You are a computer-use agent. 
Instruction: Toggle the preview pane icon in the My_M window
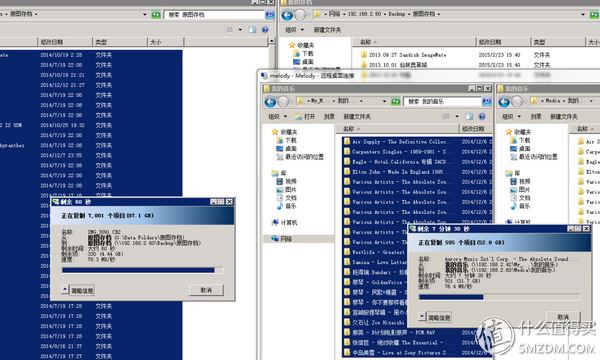click(x=469, y=116)
